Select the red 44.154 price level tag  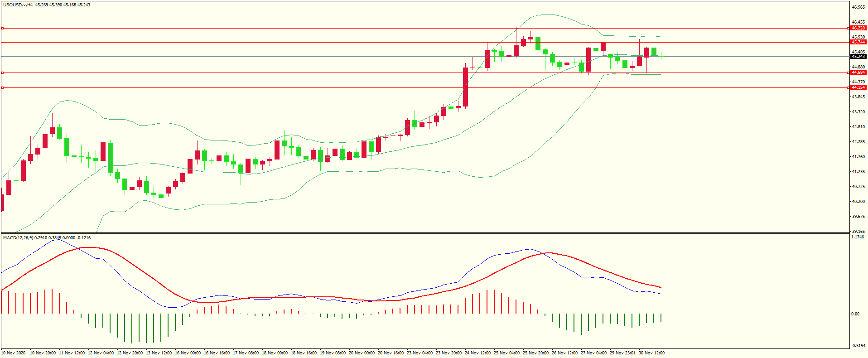point(858,87)
